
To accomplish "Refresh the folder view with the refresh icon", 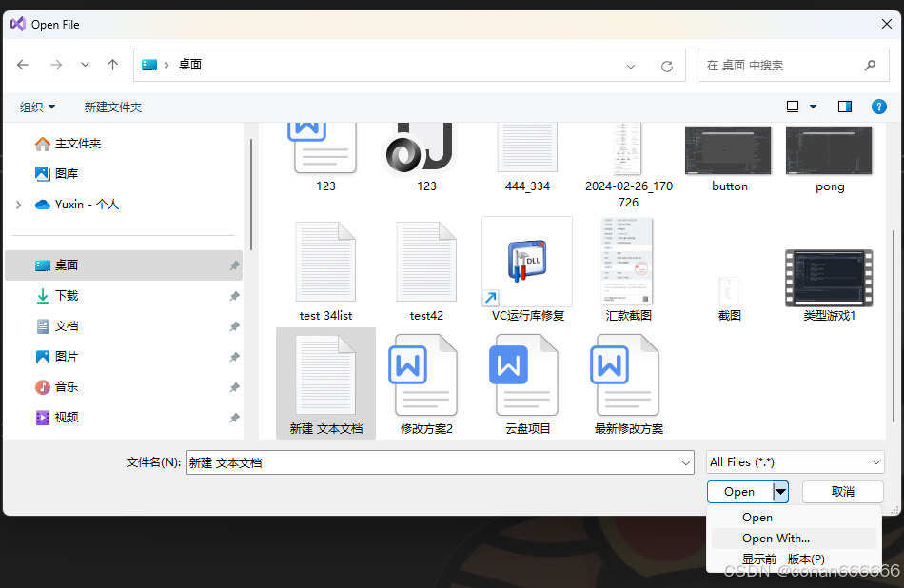I will pos(669,65).
